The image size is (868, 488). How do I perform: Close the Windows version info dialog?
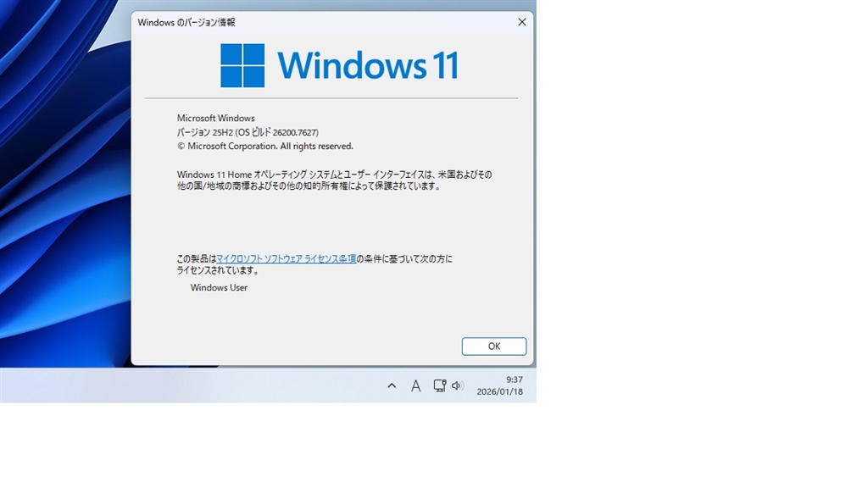click(x=521, y=22)
